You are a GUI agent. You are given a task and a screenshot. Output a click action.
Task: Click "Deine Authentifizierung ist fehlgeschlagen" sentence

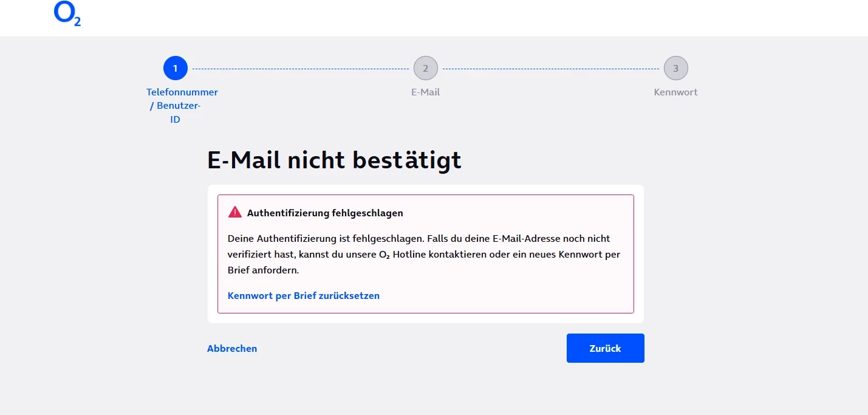pyautogui.click(x=322, y=239)
